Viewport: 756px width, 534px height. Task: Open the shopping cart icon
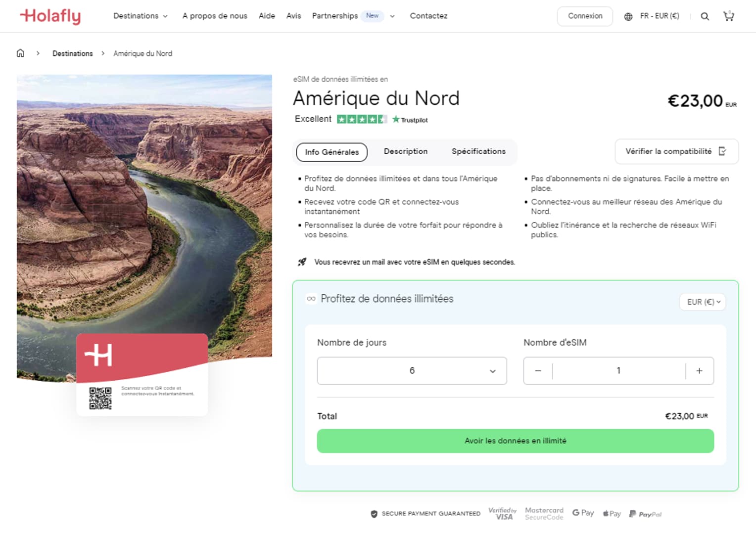[728, 16]
